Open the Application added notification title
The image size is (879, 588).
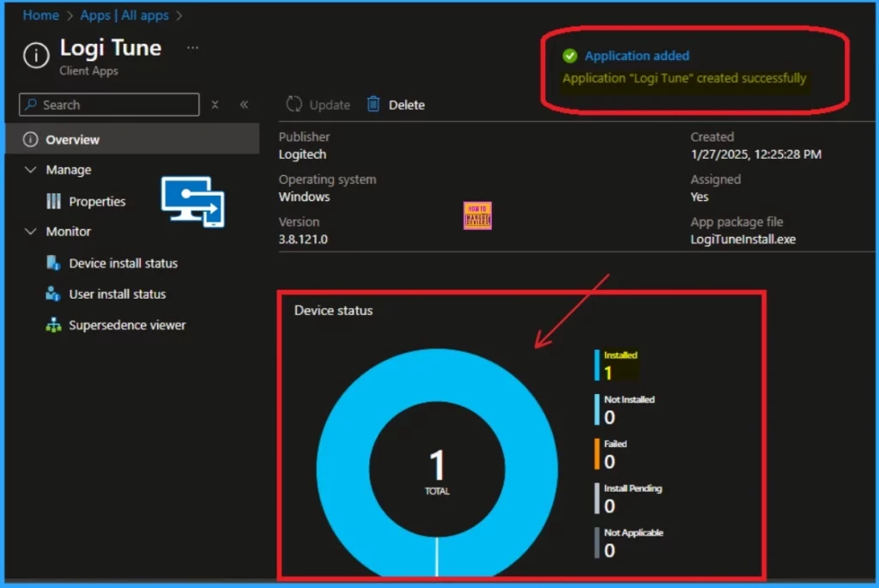(x=637, y=56)
